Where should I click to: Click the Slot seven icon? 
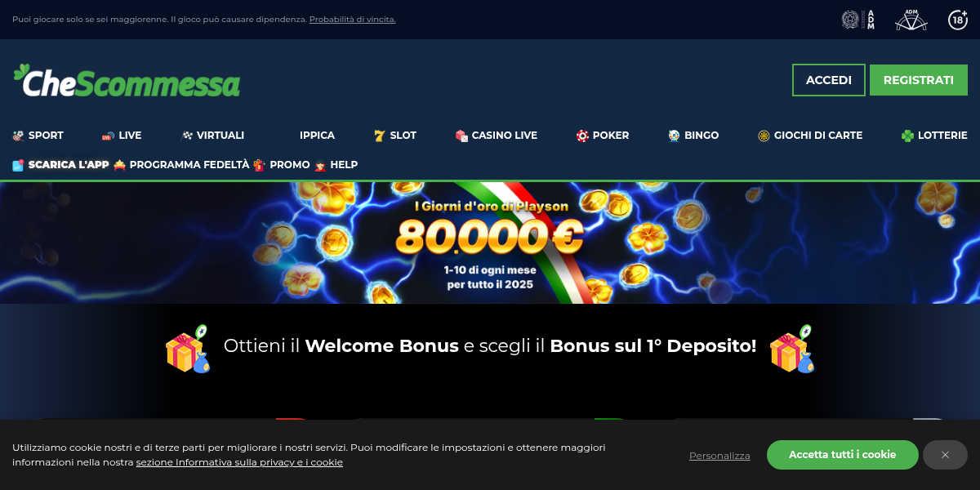pos(379,136)
